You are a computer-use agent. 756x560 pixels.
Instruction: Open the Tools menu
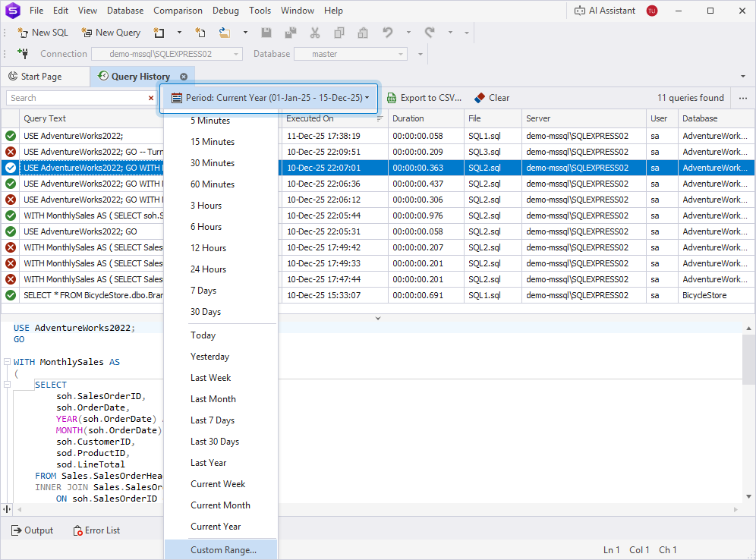point(260,11)
